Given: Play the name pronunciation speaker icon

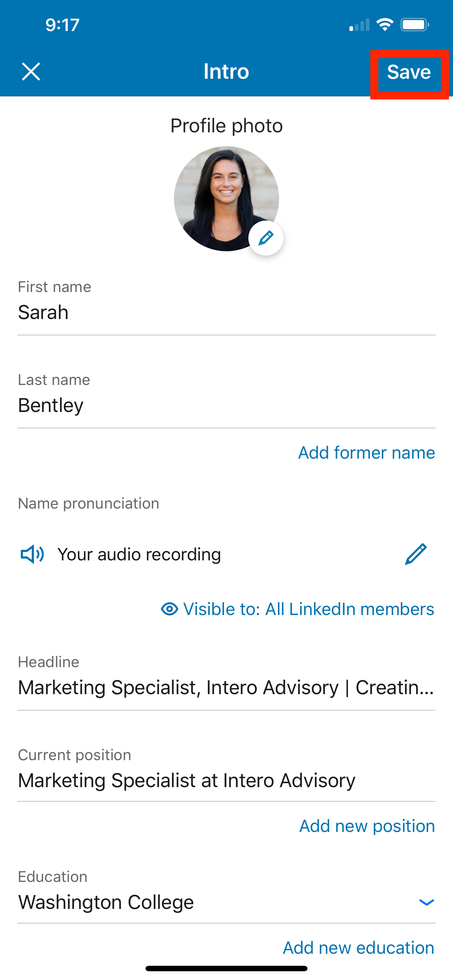Looking at the screenshot, I should 32,554.
